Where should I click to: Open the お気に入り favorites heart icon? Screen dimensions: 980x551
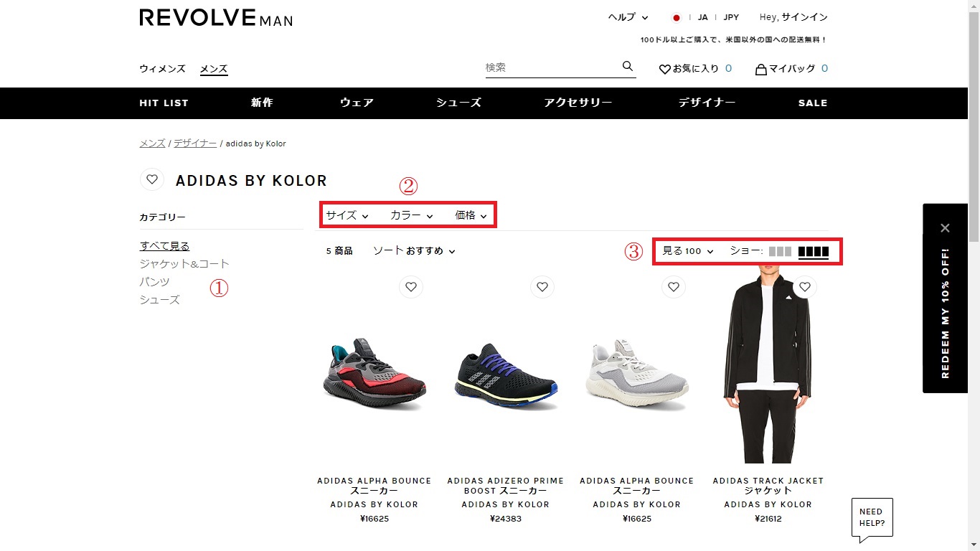coord(665,70)
